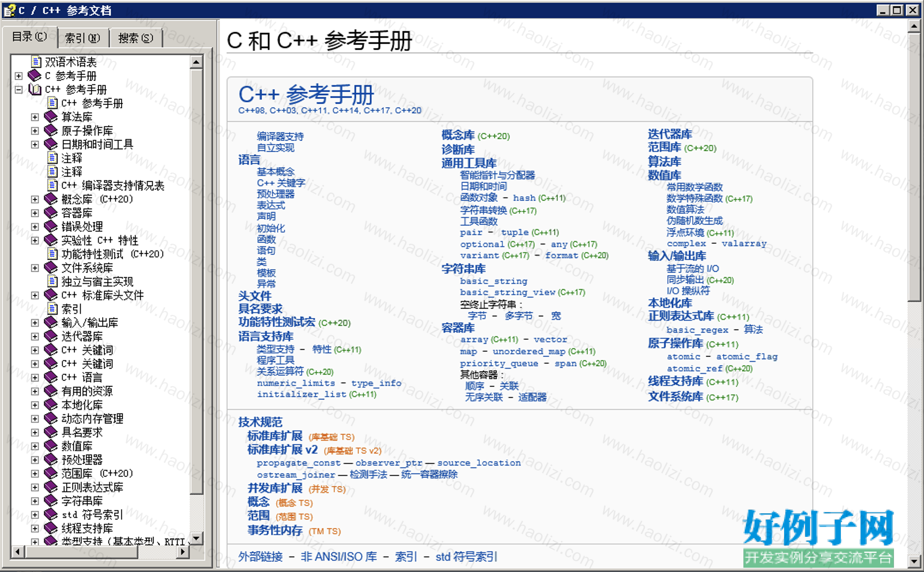This screenshot has width=924, height=572.
Task: Click the book icon beside 正则表达式库
Action: (51, 488)
